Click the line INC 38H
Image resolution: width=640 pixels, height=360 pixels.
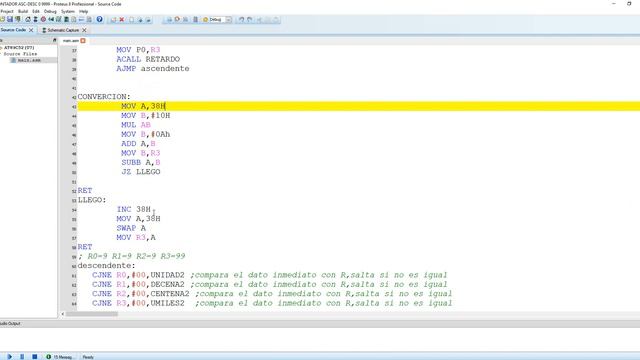133,209
